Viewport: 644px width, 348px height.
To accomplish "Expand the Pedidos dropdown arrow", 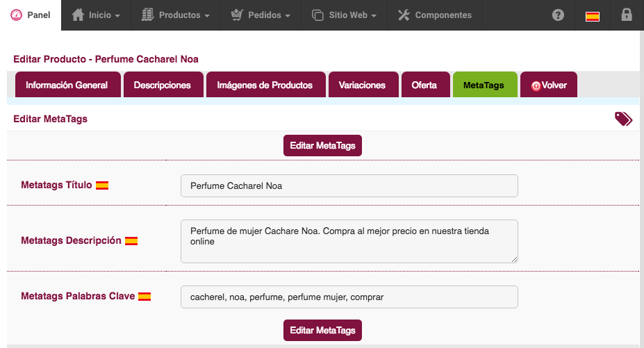I will 288,16.
